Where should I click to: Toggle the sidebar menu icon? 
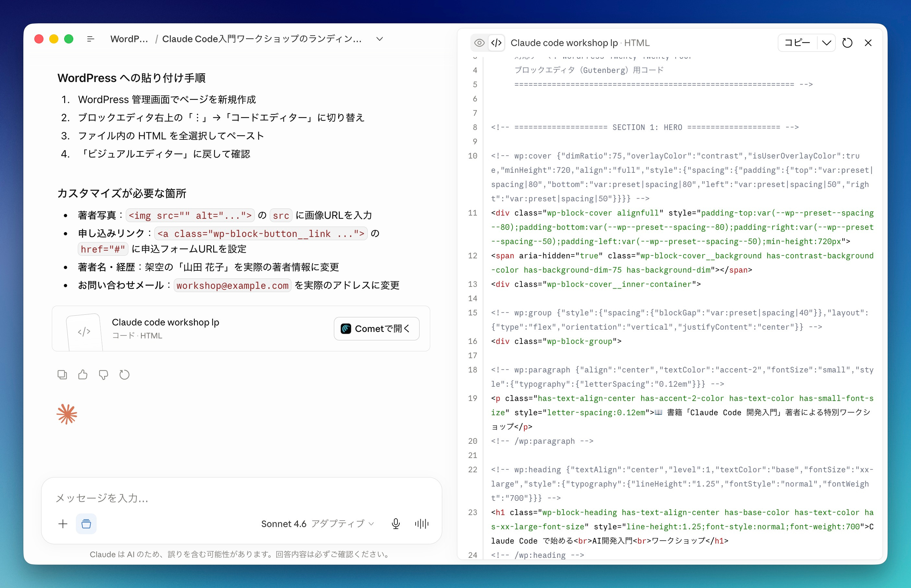[x=90, y=39]
